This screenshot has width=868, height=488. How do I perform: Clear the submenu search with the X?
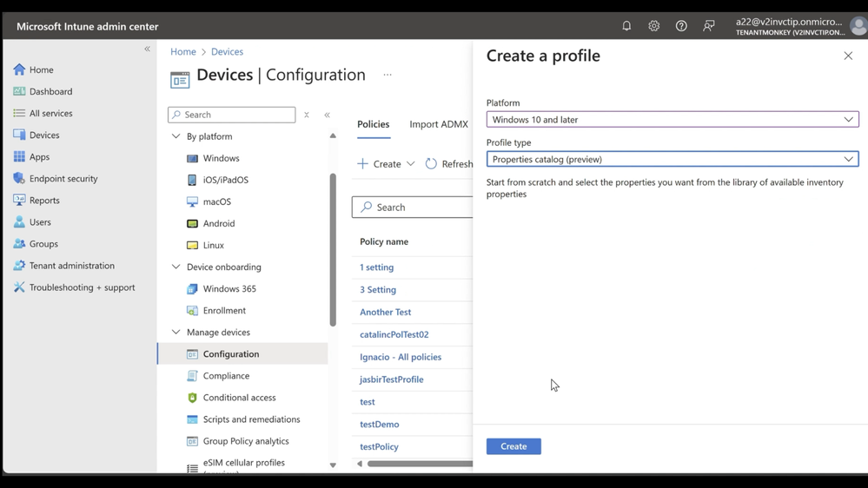[306, 115]
